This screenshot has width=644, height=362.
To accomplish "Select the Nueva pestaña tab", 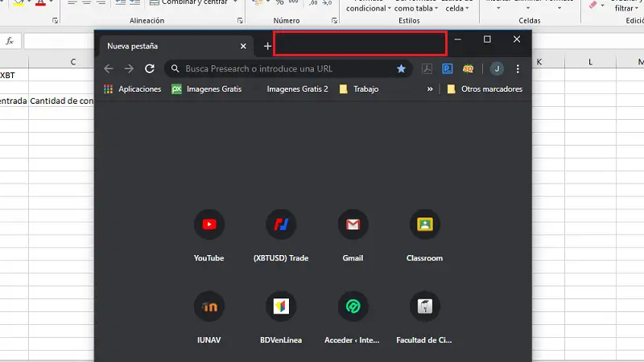I will point(175,46).
